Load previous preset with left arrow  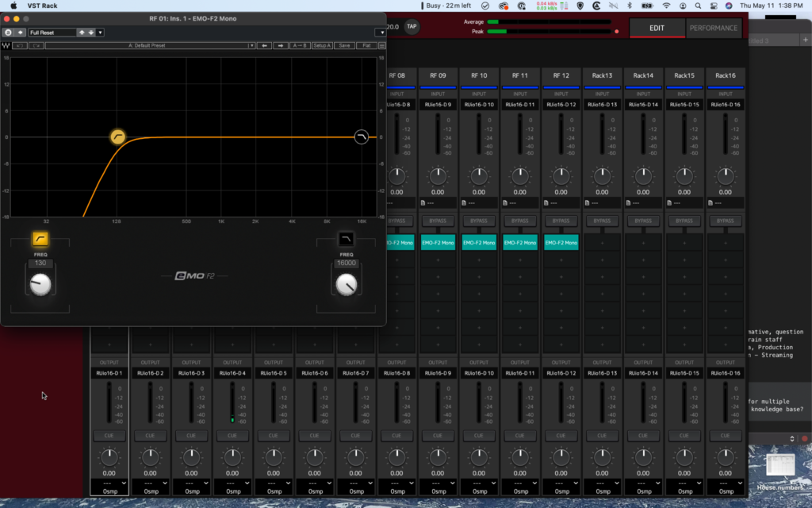point(265,45)
